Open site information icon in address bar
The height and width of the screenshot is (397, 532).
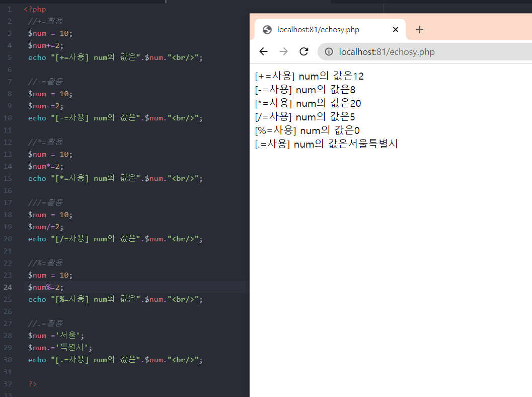point(329,51)
